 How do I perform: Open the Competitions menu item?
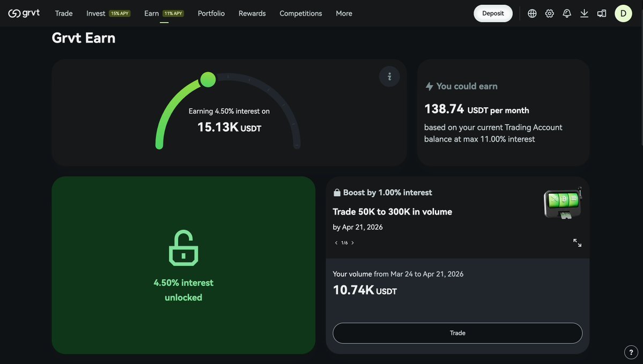pyautogui.click(x=301, y=13)
